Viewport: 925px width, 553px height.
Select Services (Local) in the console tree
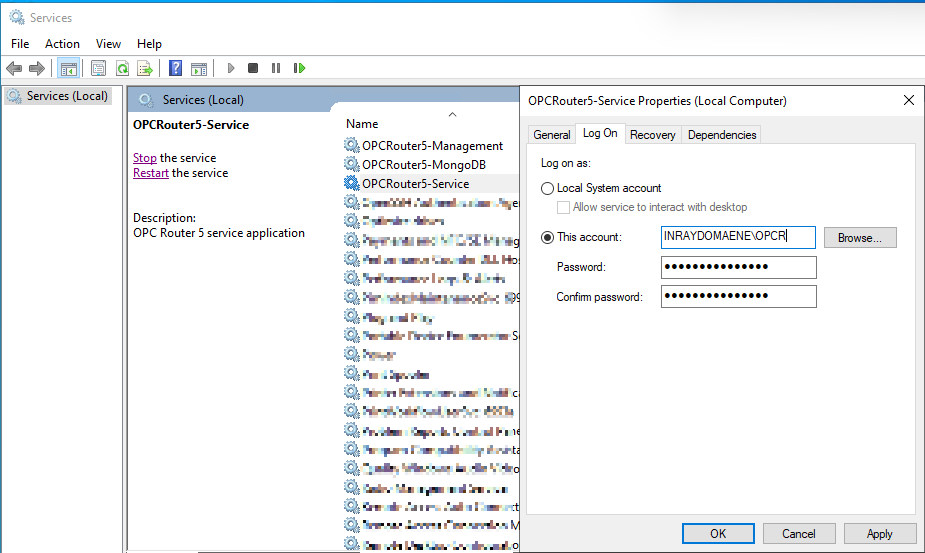pos(67,96)
